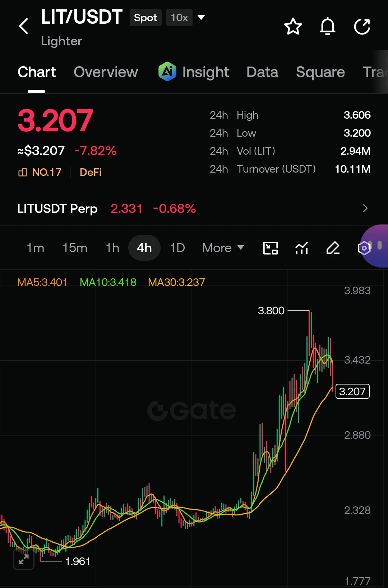Open the Square tab

pyautogui.click(x=320, y=72)
